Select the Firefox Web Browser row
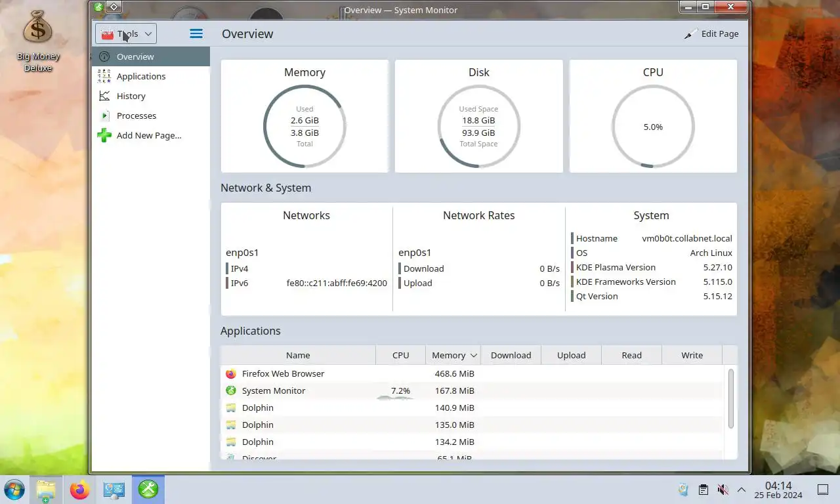The width and height of the screenshot is (840, 504). tap(473, 373)
